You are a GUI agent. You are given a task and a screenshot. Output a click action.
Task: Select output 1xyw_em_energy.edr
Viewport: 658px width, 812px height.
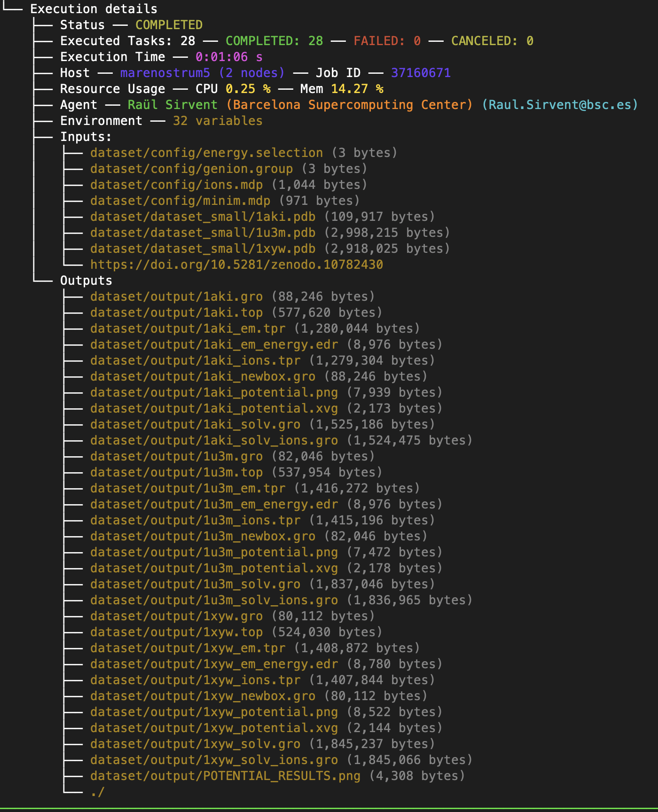click(x=214, y=664)
